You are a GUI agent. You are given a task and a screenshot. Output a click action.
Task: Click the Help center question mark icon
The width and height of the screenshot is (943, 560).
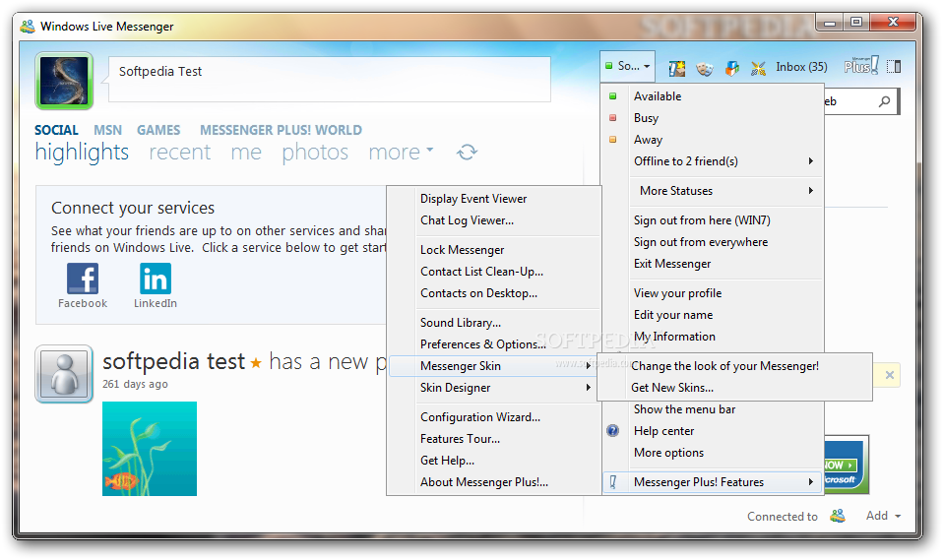coord(612,431)
